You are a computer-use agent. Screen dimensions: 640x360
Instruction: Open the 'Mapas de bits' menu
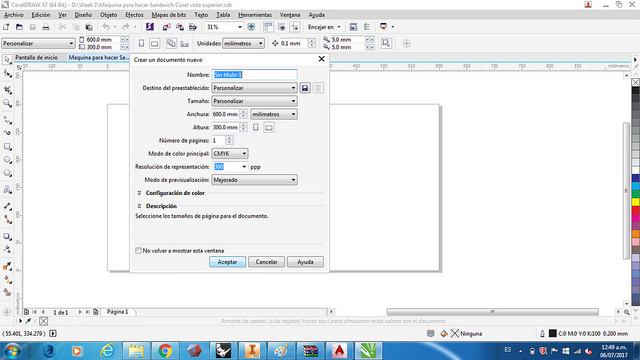pos(169,15)
